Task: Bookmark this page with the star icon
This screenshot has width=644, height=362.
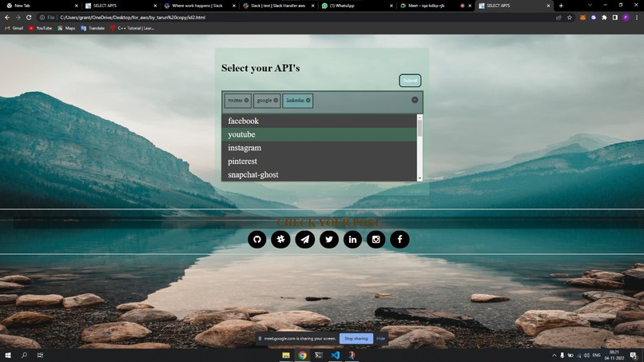Action: coord(570,18)
